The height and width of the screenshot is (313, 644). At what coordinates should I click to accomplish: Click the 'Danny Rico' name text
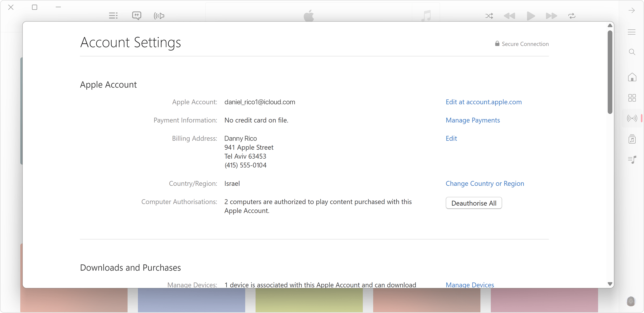[240, 139]
